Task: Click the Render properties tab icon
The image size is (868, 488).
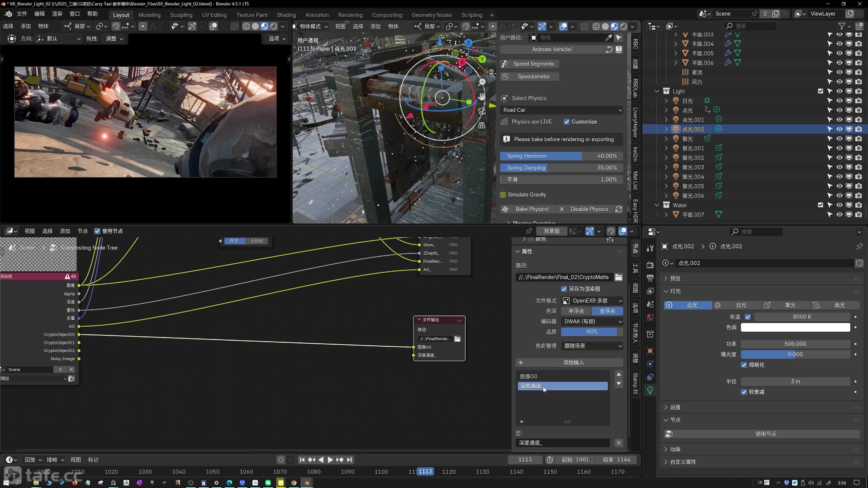Action: coord(650,265)
